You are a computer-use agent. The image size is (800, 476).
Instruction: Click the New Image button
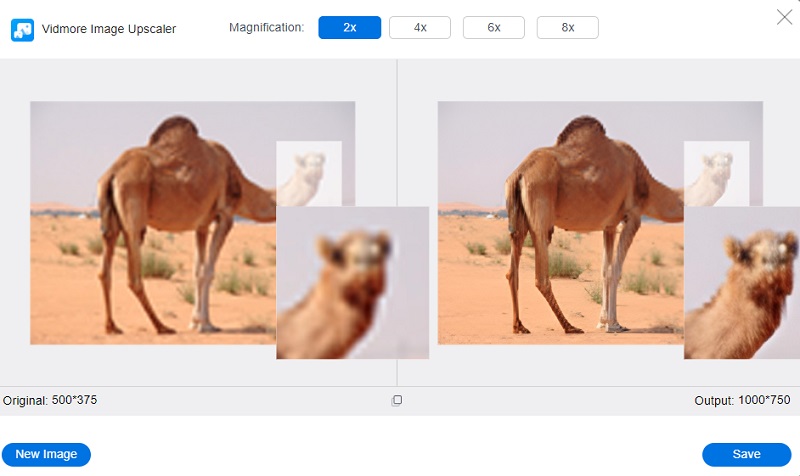(x=46, y=454)
